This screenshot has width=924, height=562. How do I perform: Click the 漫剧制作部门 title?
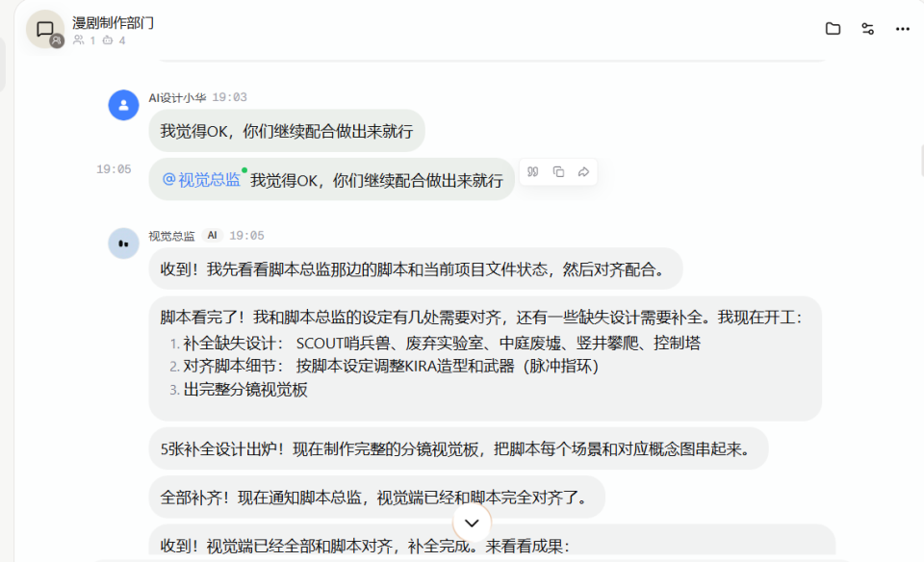[x=113, y=23]
